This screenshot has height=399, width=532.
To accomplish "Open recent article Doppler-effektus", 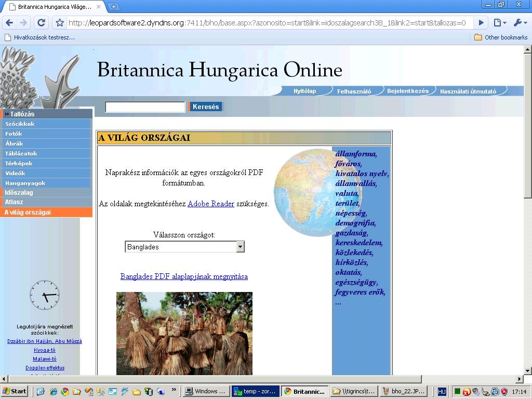I will (45, 368).
